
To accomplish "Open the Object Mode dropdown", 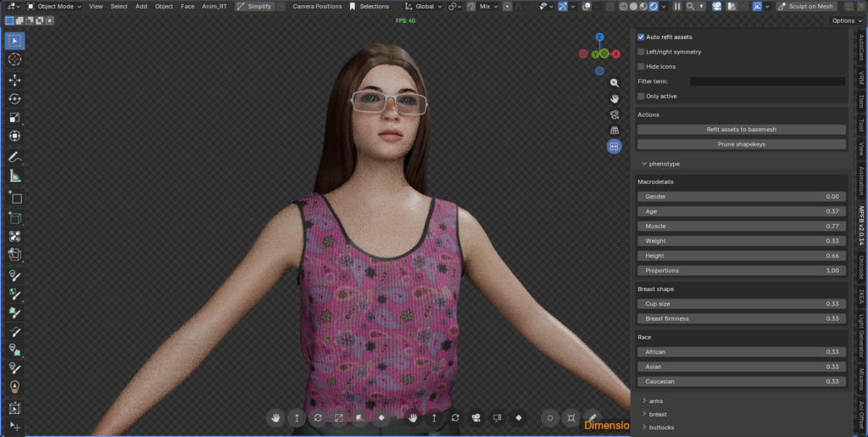I will [x=54, y=6].
